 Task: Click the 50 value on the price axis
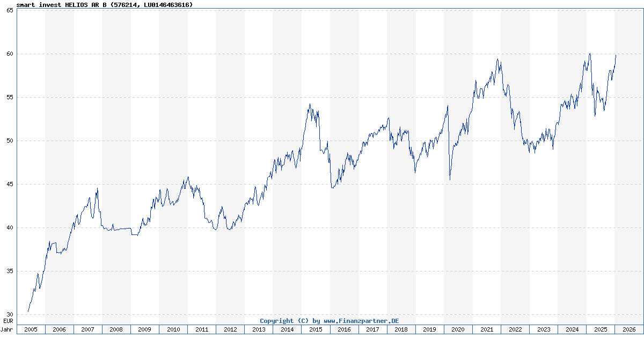[10, 141]
